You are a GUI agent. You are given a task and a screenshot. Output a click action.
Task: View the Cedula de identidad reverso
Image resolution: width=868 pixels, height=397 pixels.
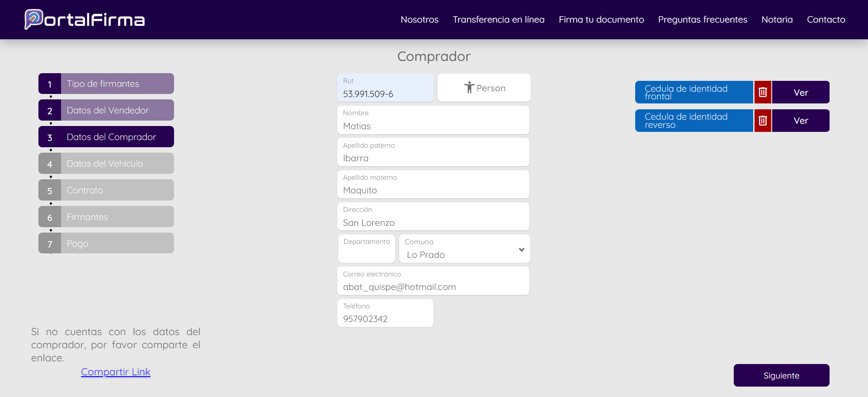pos(800,121)
